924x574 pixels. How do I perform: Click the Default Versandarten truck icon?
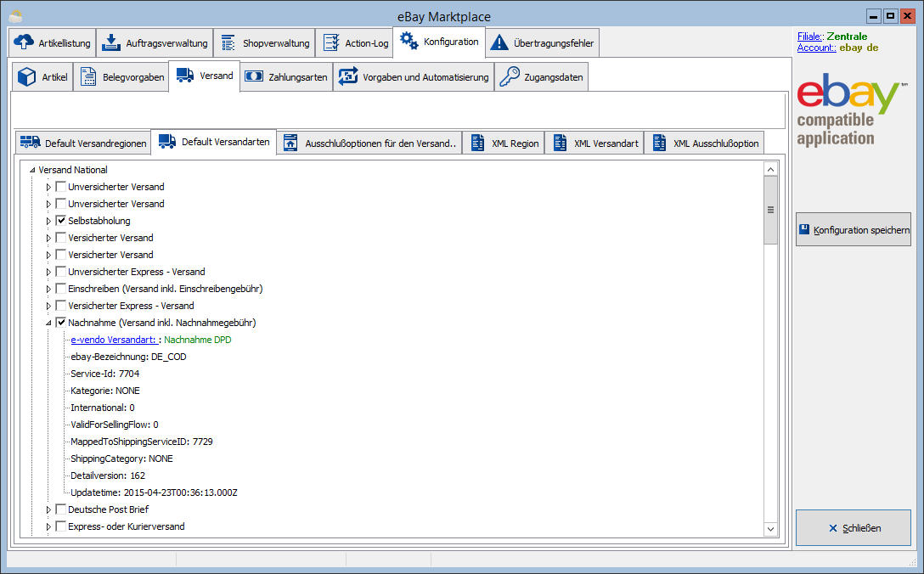167,141
